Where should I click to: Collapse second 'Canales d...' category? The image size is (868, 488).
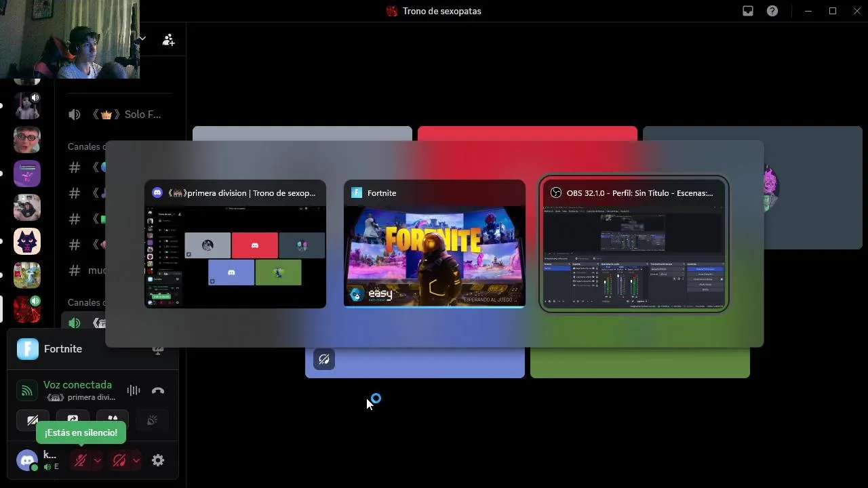click(86, 302)
